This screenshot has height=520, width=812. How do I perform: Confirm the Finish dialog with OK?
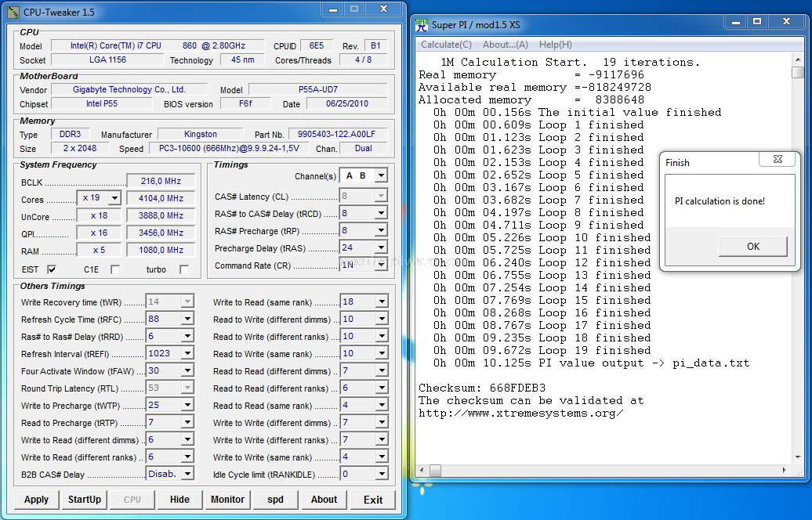click(x=753, y=246)
